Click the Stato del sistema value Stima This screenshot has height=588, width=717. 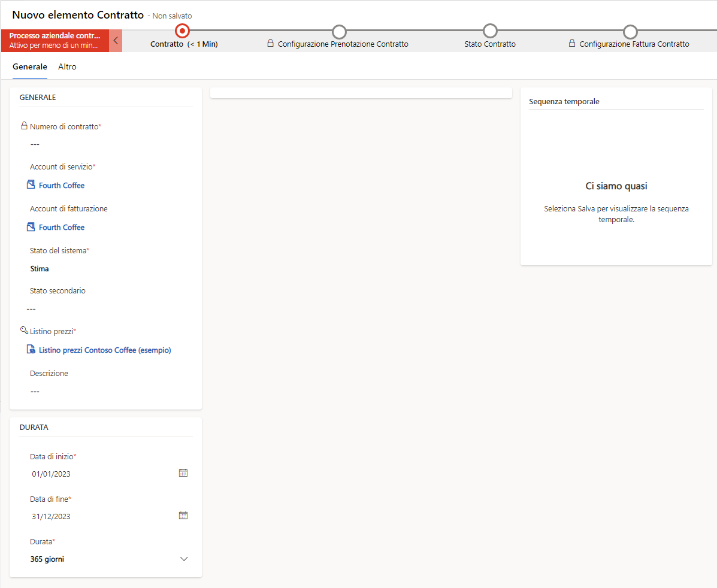40,269
